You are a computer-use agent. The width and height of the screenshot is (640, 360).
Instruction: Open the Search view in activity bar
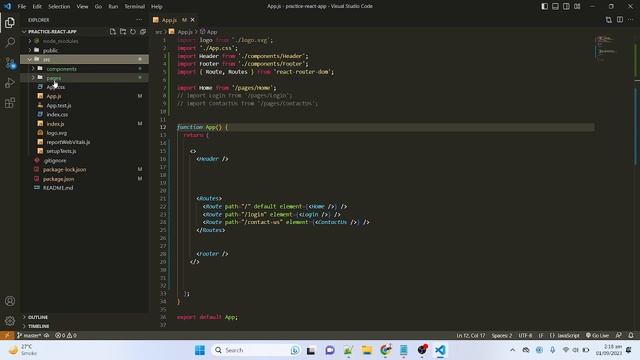(10, 42)
